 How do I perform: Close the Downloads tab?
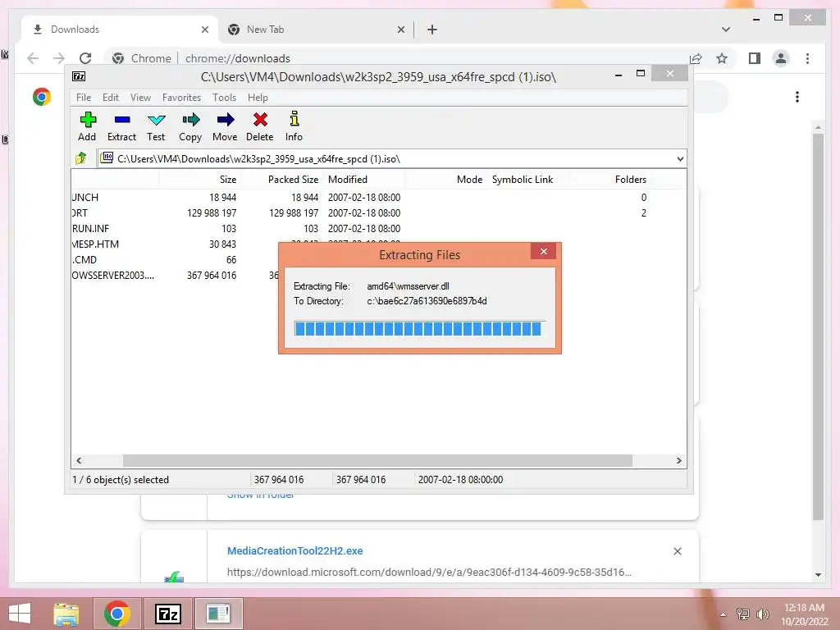[204, 30]
